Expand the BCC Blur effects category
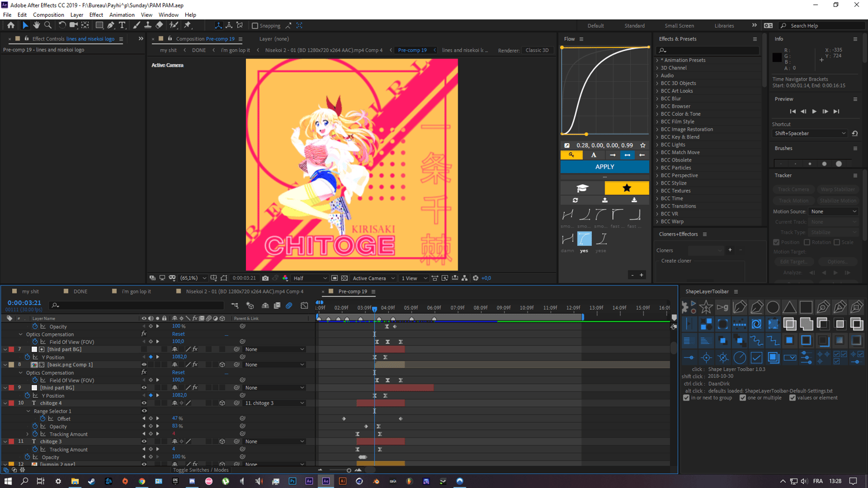Screen dimensions: 868x488 coord(657,98)
